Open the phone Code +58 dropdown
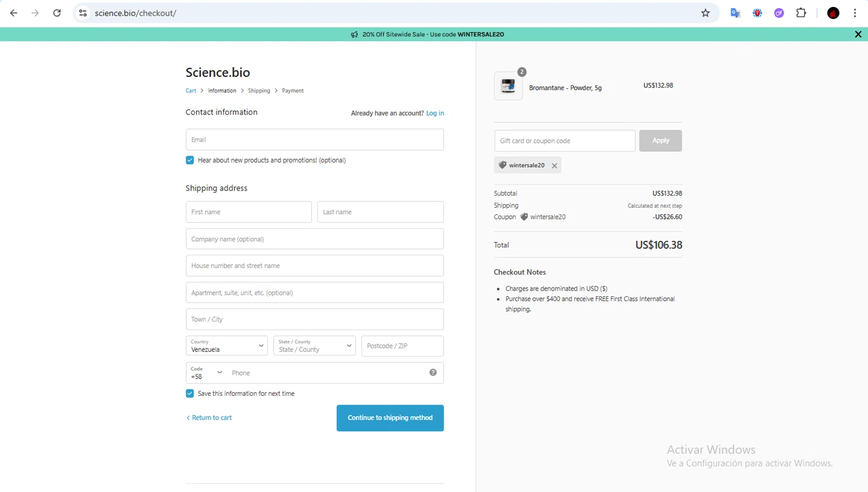 pos(207,373)
